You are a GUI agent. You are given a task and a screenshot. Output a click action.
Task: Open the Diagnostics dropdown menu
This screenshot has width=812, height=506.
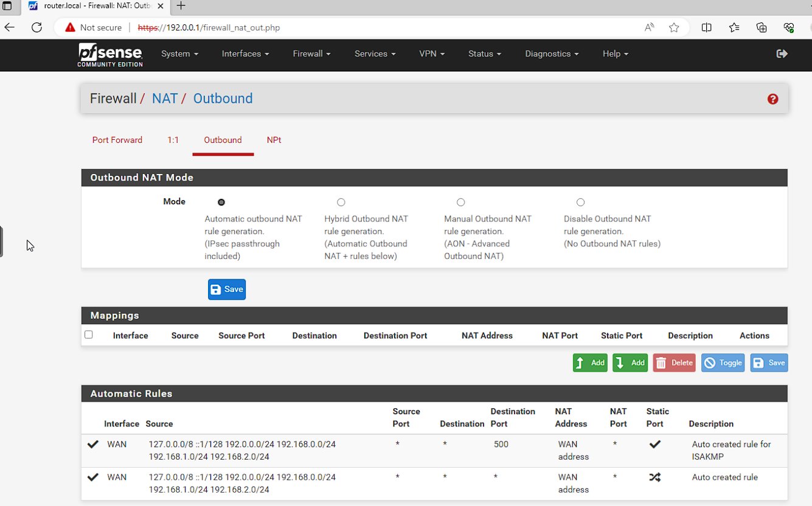[x=552, y=54]
